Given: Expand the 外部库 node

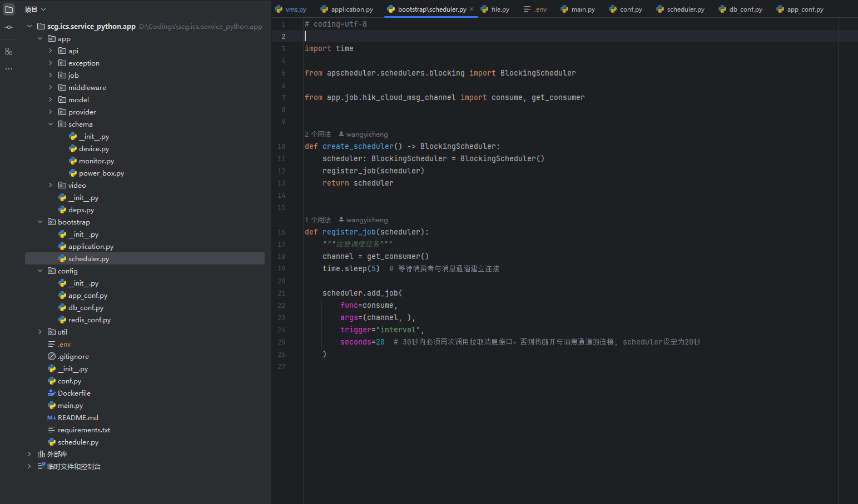Looking at the screenshot, I should coord(29,454).
